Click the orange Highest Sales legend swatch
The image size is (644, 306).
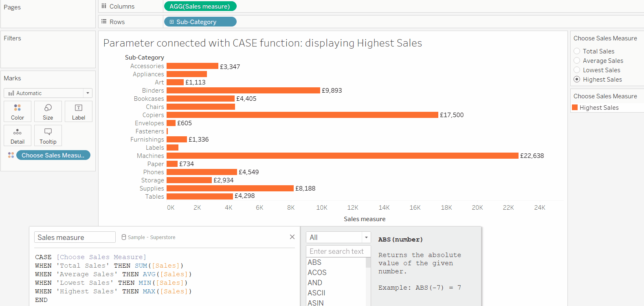[x=575, y=108]
